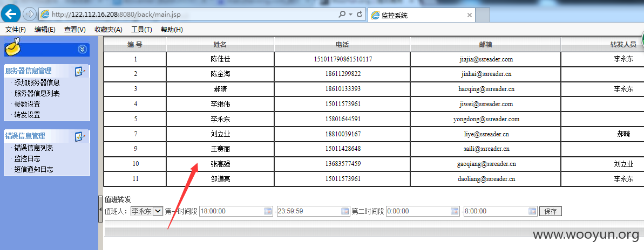The width and height of the screenshot is (644, 250).
Task: Click the 电话 column header
Action: click(342, 45)
